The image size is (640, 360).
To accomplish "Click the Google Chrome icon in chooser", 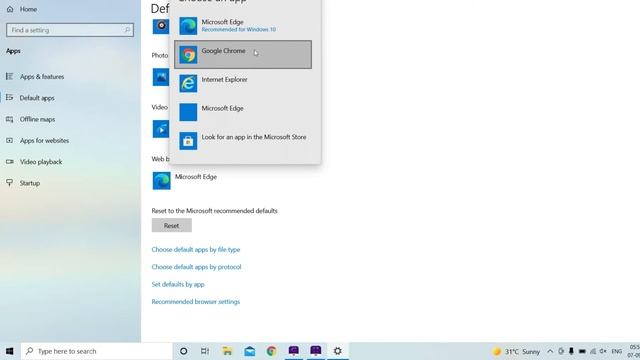I will 188,55.
